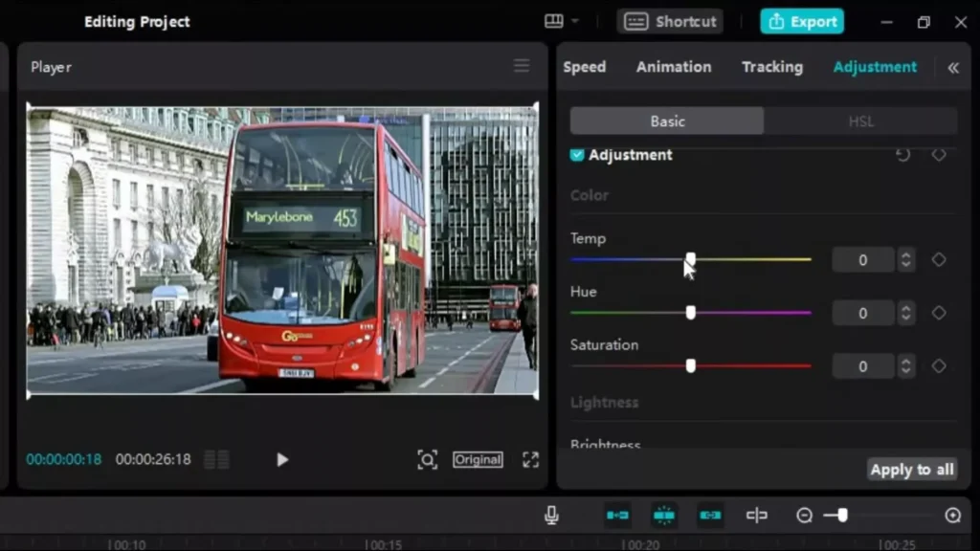Click the trim left edge icon on toolbar
This screenshot has width=980, height=551.
point(617,515)
